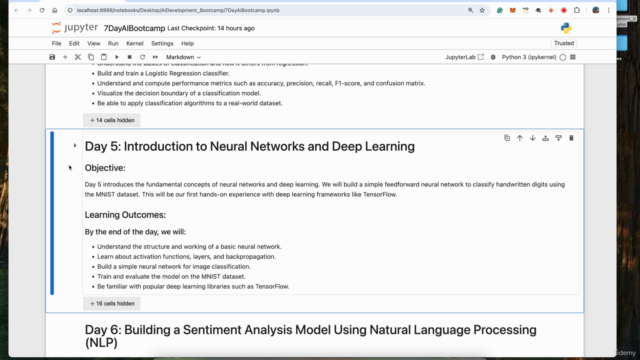
Task: Open the Edit menu
Action: click(74, 43)
